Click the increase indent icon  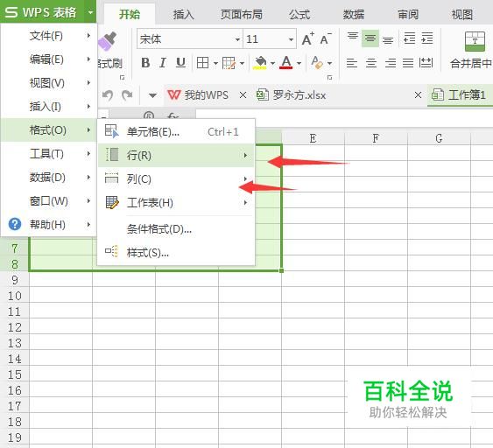point(427,38)
